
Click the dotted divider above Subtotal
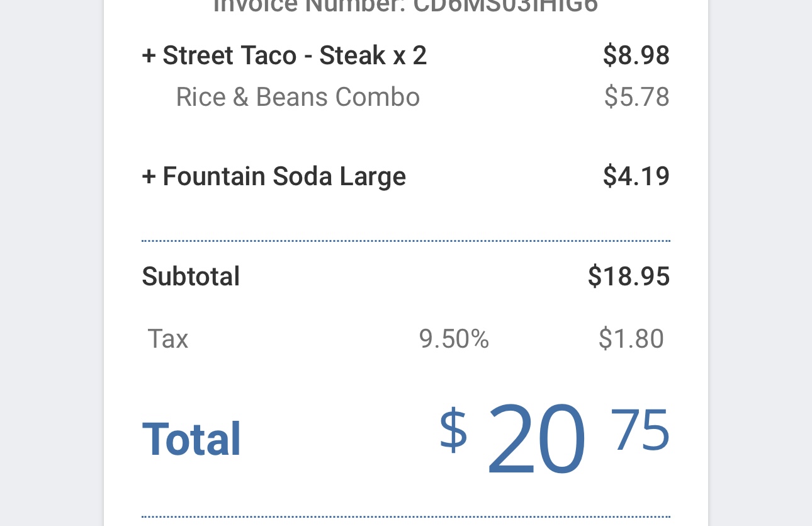[405, 241]
